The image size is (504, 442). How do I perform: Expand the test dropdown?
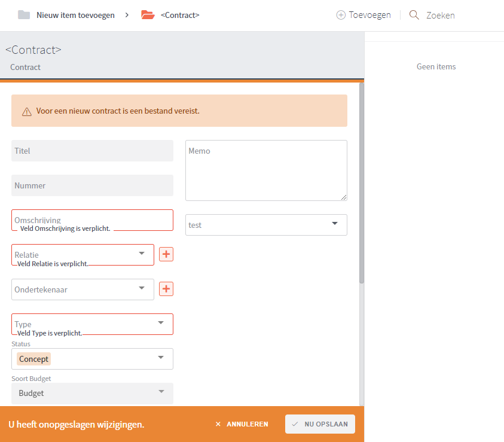pos(334,224)
